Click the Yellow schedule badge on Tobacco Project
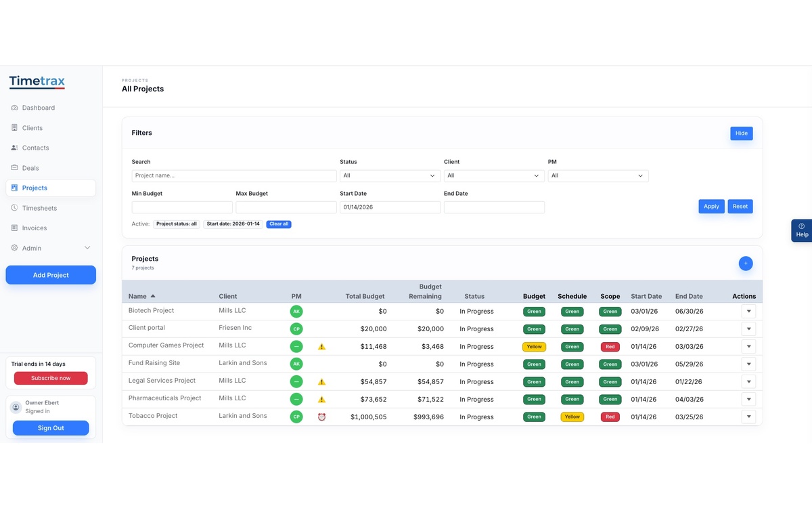Screen dimensions: 812x508 click(572, 417)
